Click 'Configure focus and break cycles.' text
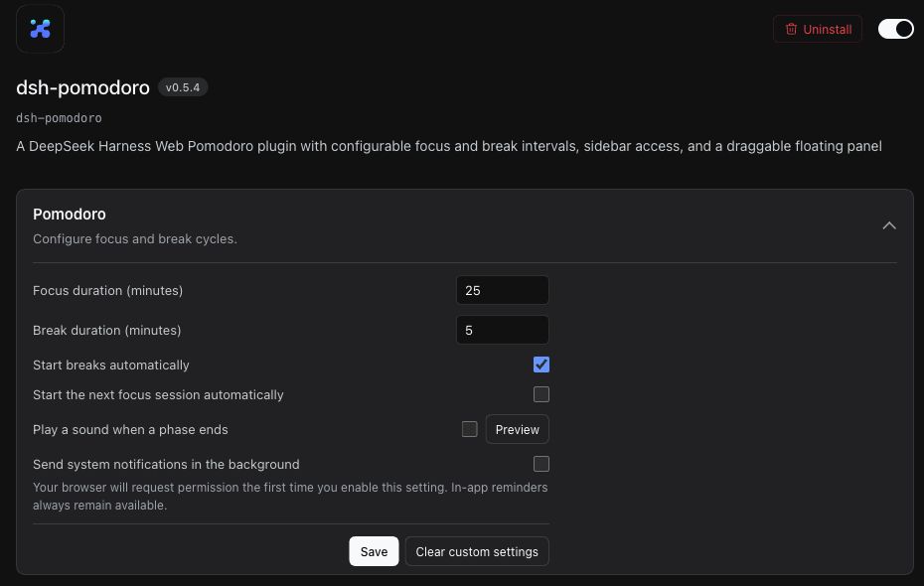The width and height of the screenshot is (924, 586). [135, 239]
